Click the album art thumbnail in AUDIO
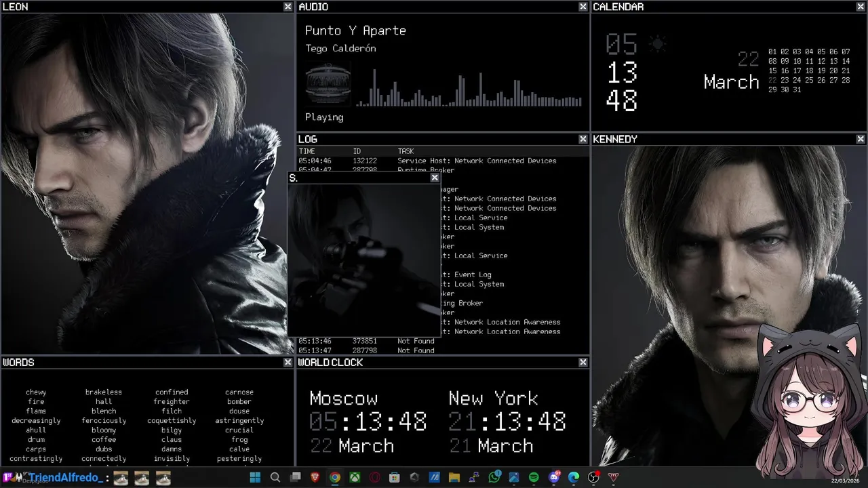 (328, 84)
